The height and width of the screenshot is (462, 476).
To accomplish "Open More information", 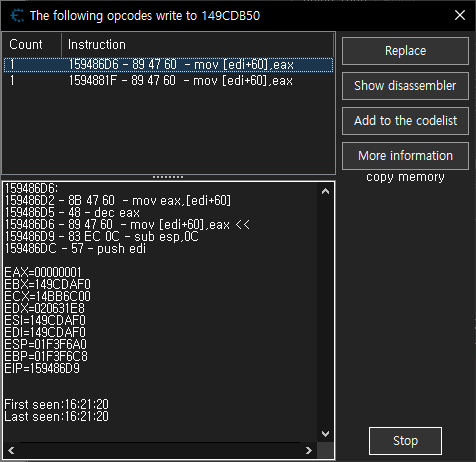I will click(x=405, y=156).
